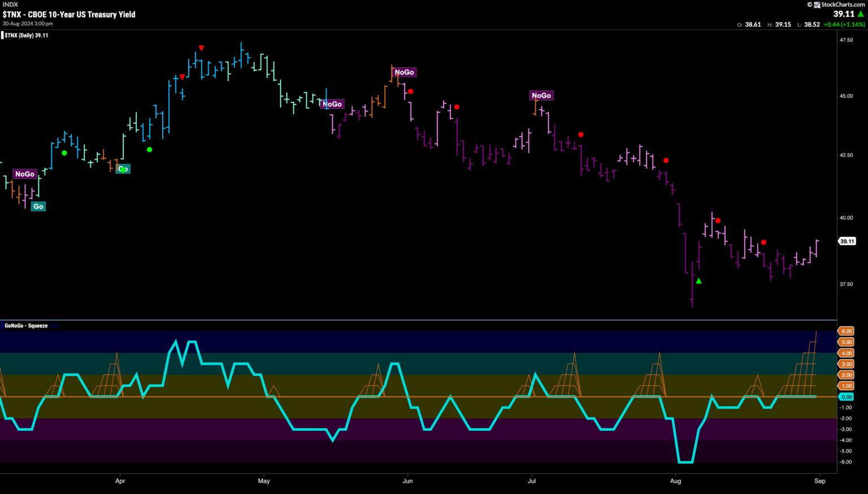Toggle the GoNoGo - Squeeze indicator legend
This screenshot has width=868, height=494.
[26, 326]
